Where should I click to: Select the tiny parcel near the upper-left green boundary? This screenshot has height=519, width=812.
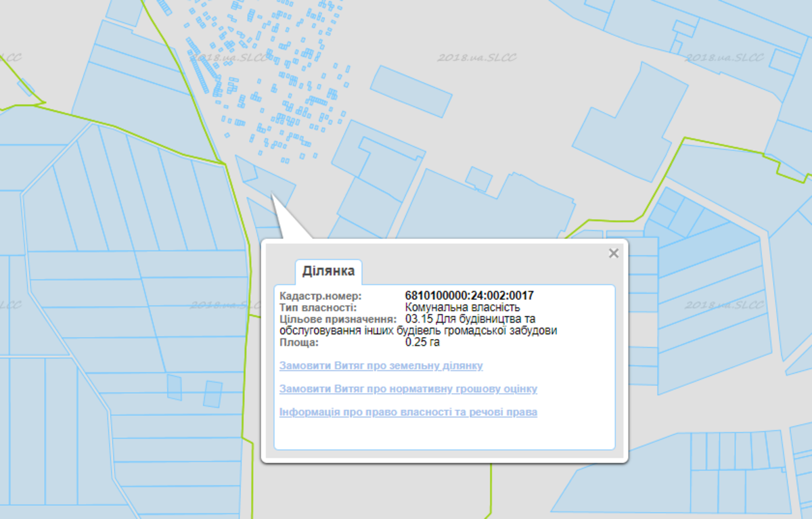click(x=26, y=87)
